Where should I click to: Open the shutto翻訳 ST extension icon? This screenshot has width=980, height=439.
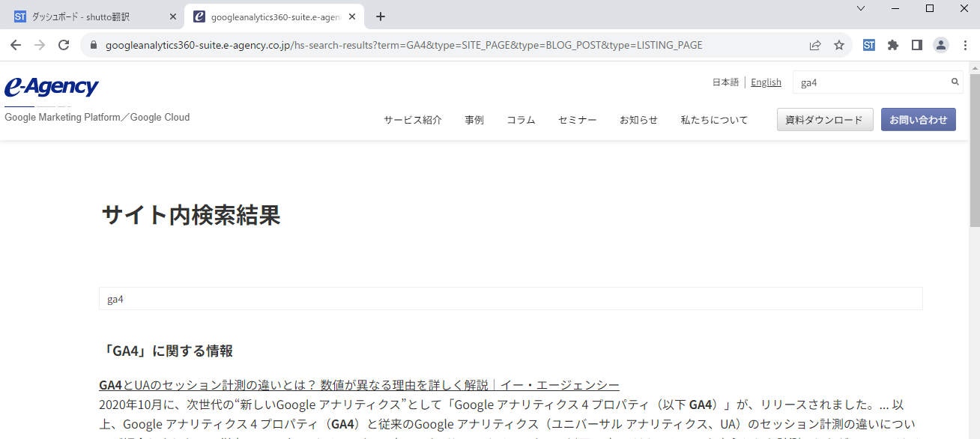(869, 45)
